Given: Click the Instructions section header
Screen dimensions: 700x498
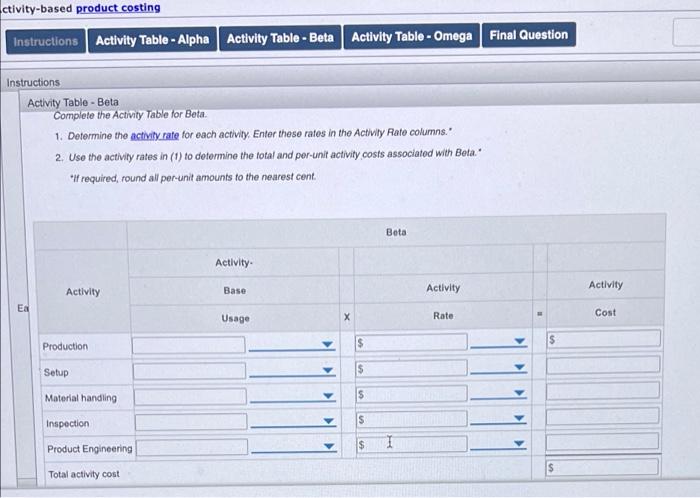Looking at the screenshot, I should (33, 83).
